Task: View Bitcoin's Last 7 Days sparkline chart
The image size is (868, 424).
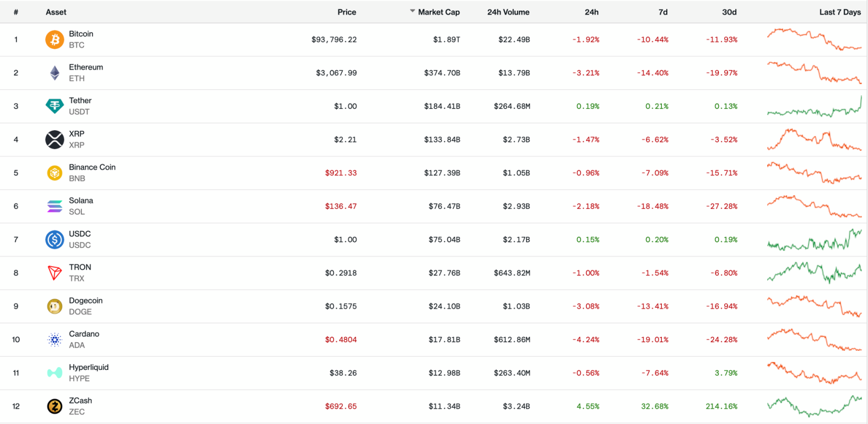Action: (x=814, y=40)
